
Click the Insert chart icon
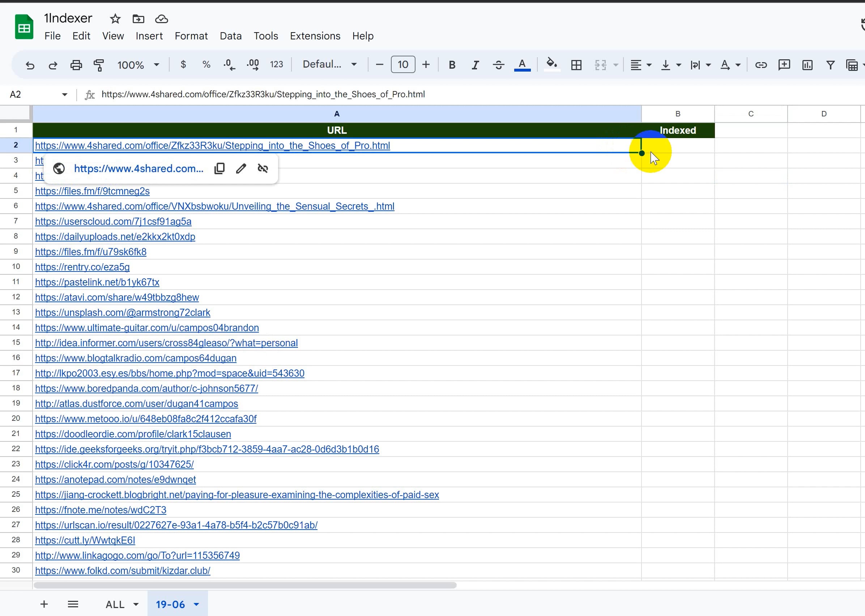pos(808,65)
